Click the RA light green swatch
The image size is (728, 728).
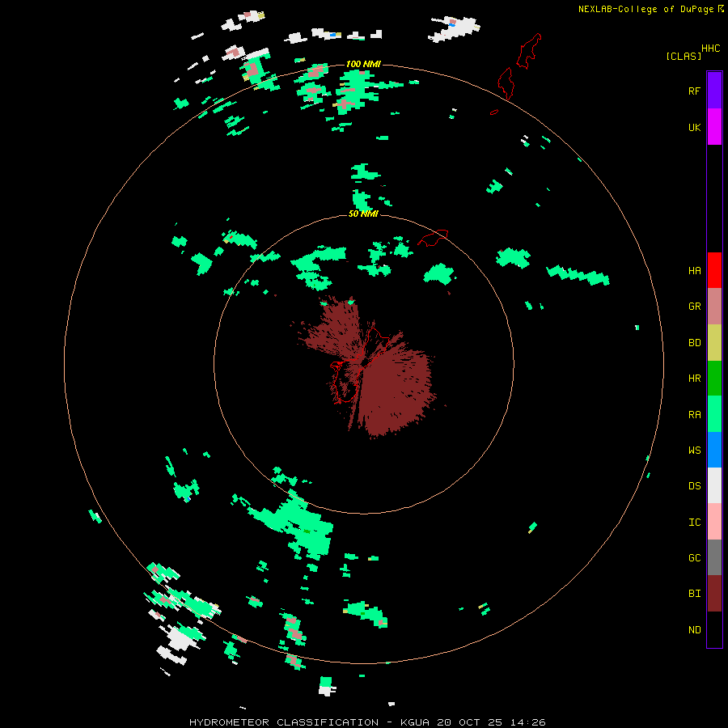coord(714,414)
